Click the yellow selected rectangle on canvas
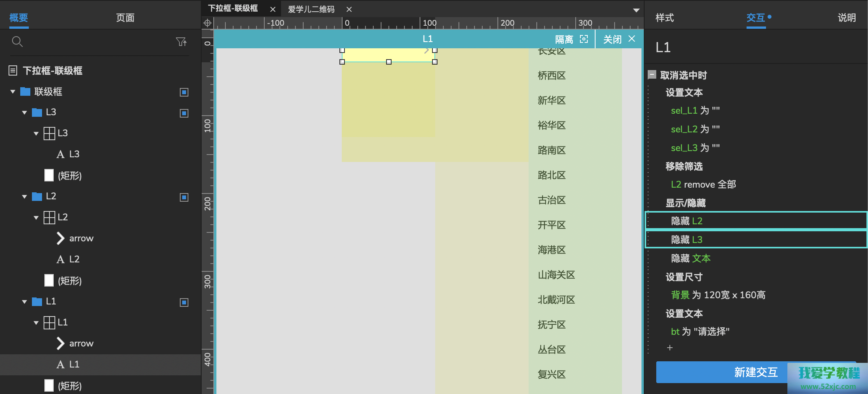 pyautogui.click(x=388, y=55)
